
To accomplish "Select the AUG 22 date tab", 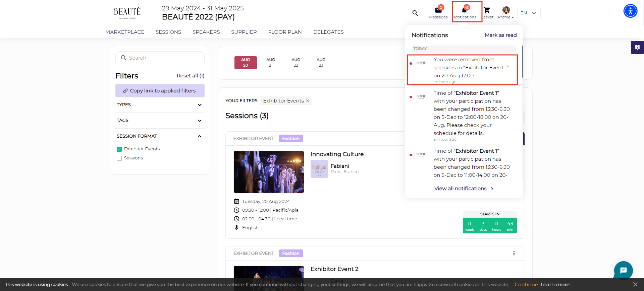I will point(296,63).
